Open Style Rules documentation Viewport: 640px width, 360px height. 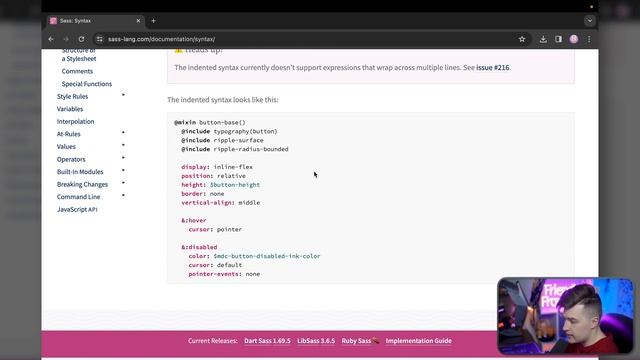click(72, 96)
